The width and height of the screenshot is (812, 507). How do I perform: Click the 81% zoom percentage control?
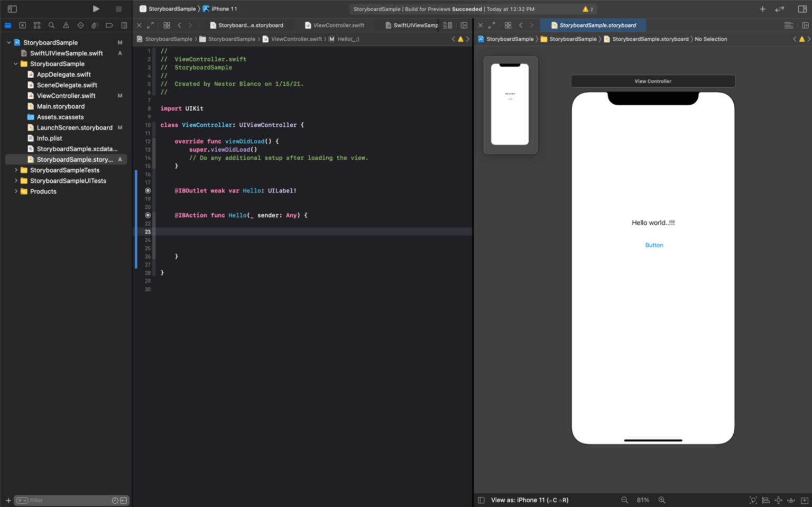(643, 500)
